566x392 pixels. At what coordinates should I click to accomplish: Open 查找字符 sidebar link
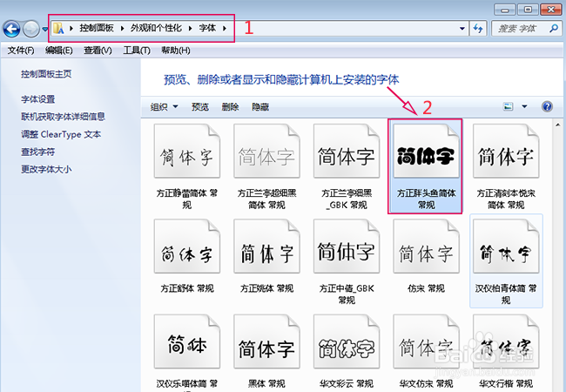(38, 152)
